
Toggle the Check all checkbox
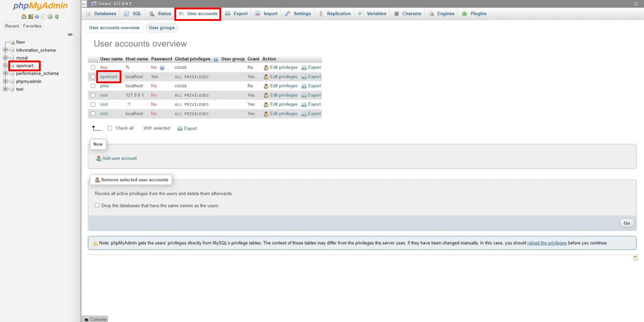pos(110,128)
